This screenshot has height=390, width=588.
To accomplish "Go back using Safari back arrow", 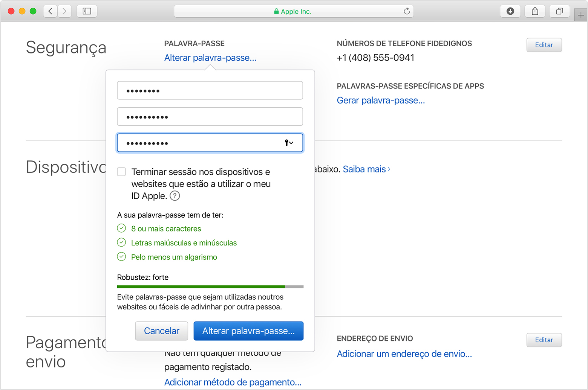I will tap(50, 11).
